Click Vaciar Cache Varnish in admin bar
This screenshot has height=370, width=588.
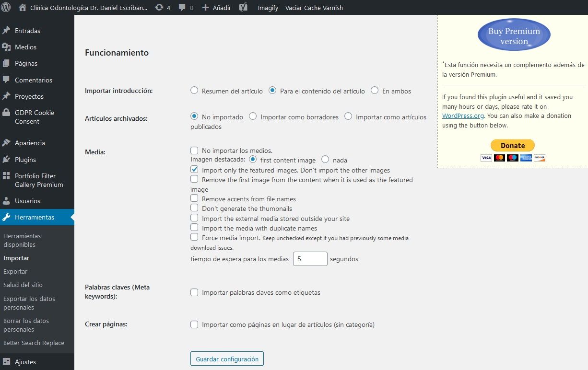[x=314, y=8]
